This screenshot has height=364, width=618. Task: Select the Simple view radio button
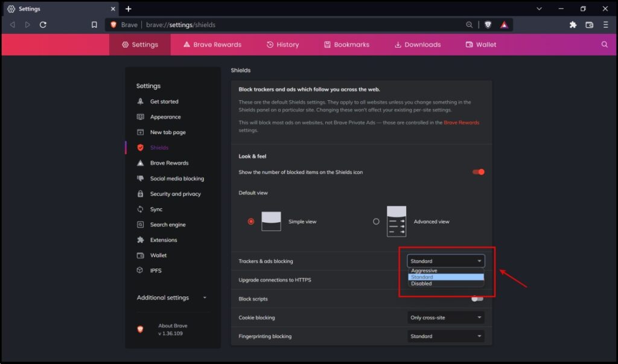[250, 222]
